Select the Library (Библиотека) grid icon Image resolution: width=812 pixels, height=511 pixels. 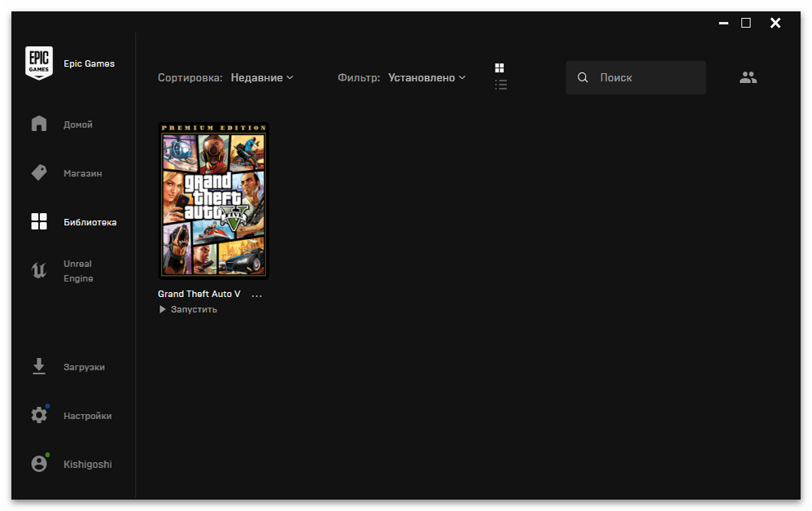[x=39, y=222]
